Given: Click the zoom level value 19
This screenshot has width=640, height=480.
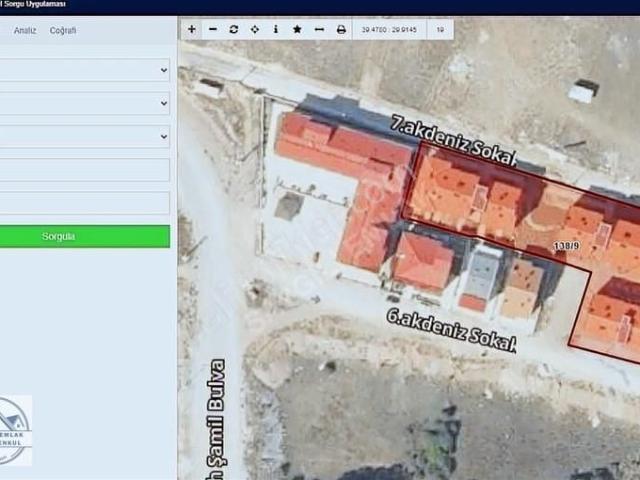Looking at the screenshot, I should [440, 30].
